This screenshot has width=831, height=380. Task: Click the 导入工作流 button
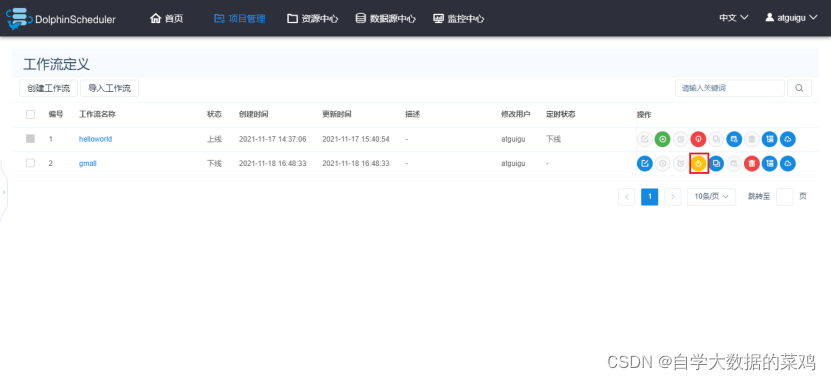(x=109, y=88)
